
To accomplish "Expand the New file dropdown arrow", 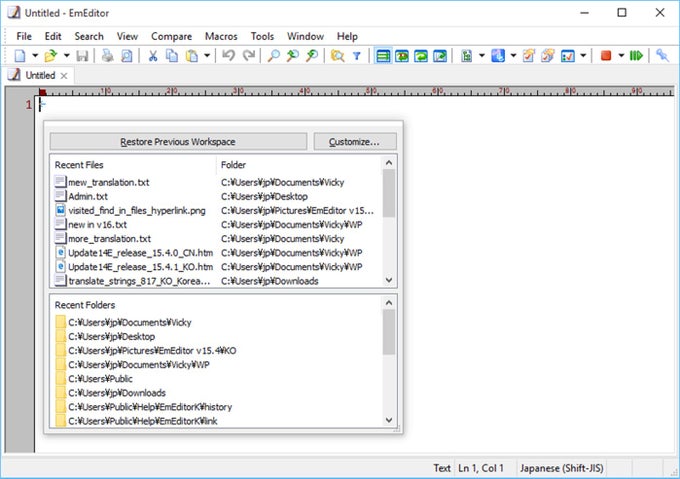I will 35,55.
